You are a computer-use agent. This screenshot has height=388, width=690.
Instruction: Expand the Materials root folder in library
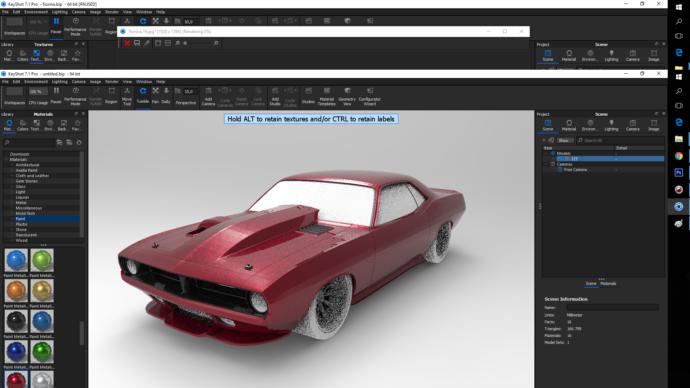click(6, 159)
